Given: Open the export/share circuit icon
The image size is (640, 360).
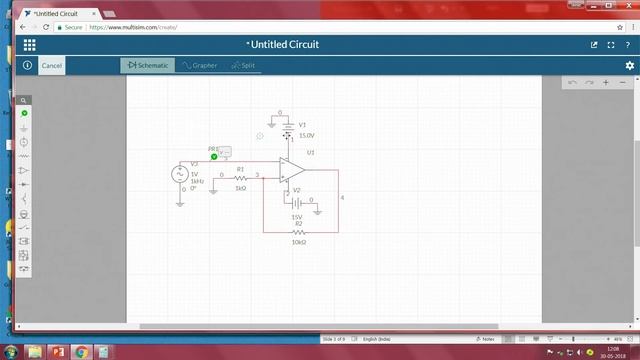Looking at the screenshot, I should coord(594,45).
